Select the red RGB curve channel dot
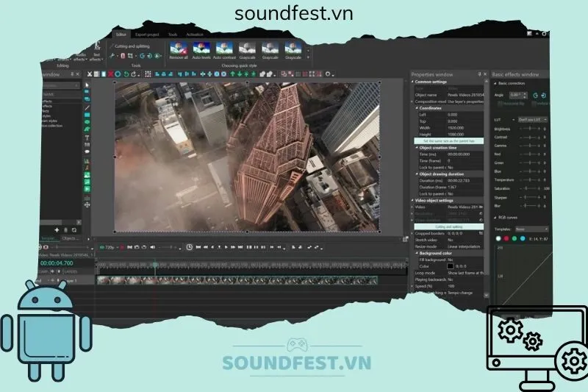 coord(506,238)
